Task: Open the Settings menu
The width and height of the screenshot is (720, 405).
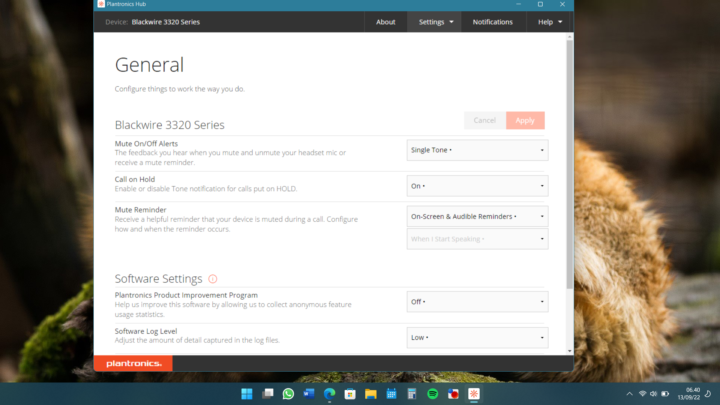Action: [435, 22]
